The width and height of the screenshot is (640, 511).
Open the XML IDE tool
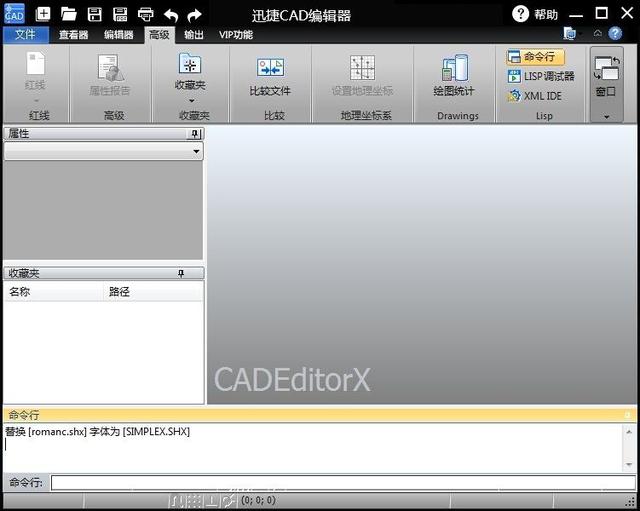(535, 96)
